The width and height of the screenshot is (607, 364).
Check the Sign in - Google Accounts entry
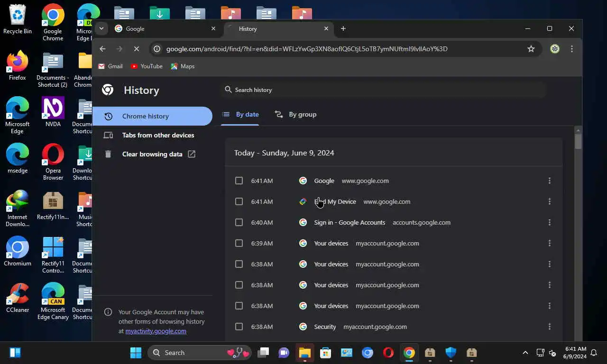(239, 222)
